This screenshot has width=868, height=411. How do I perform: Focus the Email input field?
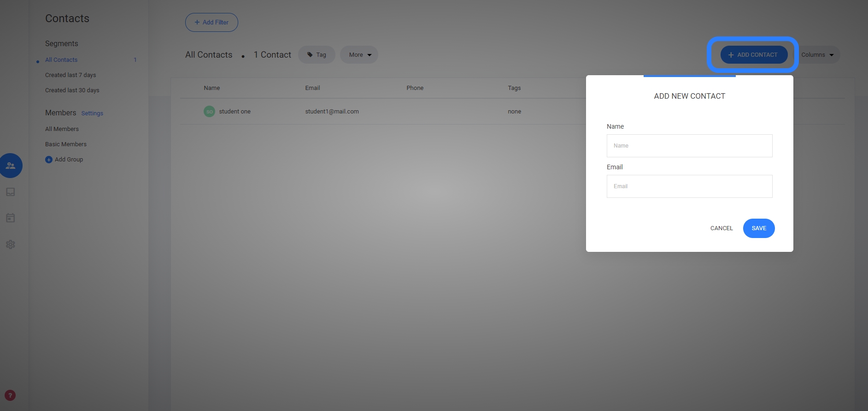tap(689, 186)
